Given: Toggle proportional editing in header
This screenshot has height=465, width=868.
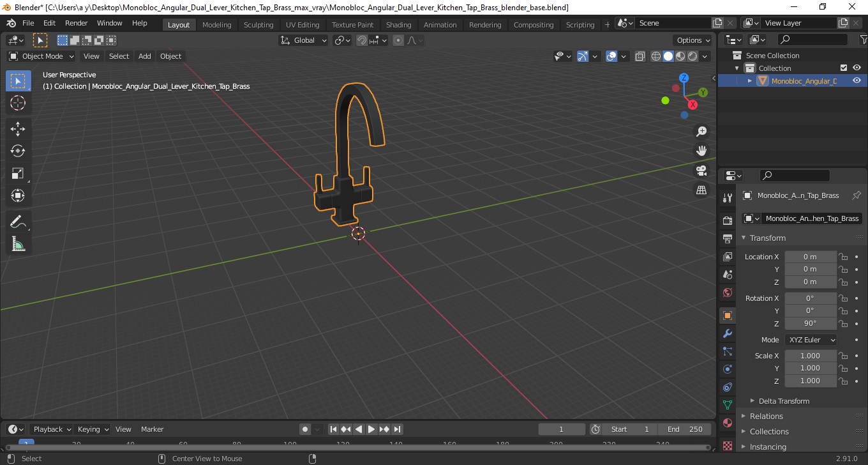Looking at the screenshot, I should [398, 40].
